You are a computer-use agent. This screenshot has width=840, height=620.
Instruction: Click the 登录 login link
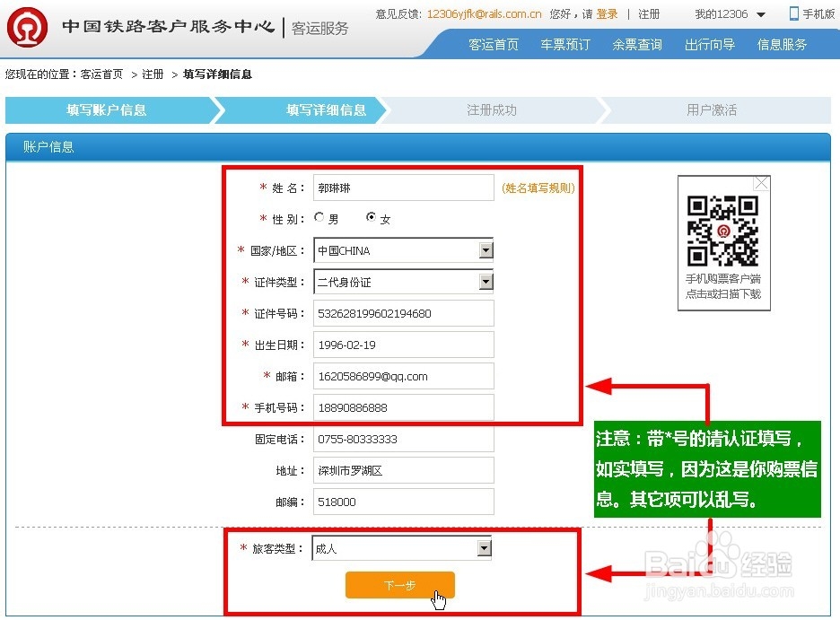(608, 13)
